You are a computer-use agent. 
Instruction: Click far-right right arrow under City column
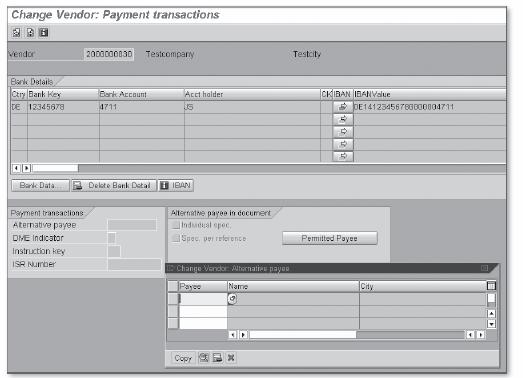coord(481,334)
